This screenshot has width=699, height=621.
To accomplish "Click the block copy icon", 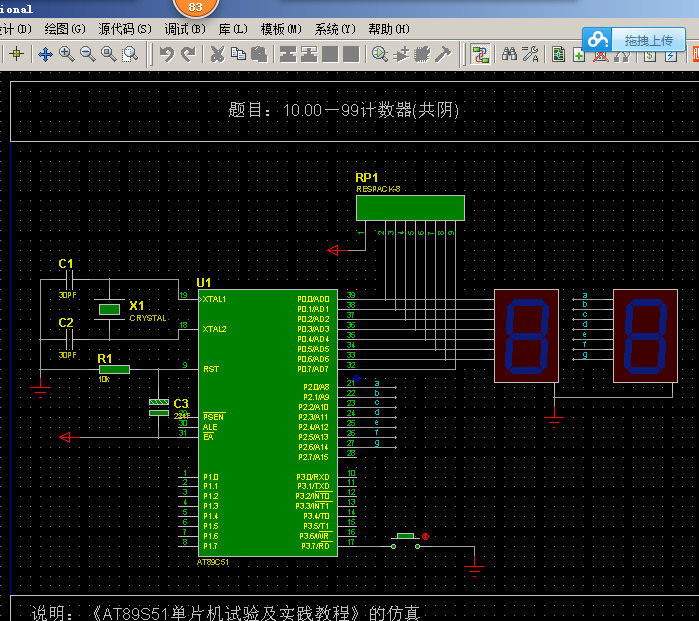I will [x=288, y=54].
